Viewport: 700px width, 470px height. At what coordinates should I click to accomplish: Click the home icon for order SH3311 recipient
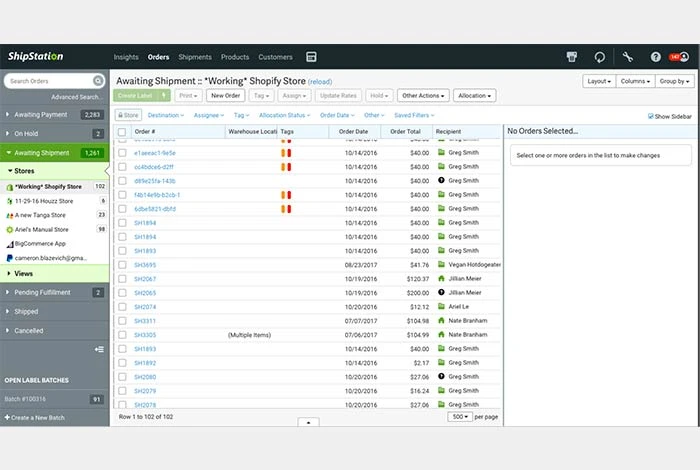coord(441,320)
